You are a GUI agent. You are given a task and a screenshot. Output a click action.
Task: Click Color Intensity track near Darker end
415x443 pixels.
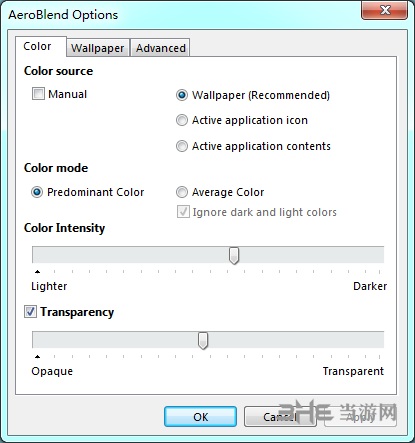367,255
